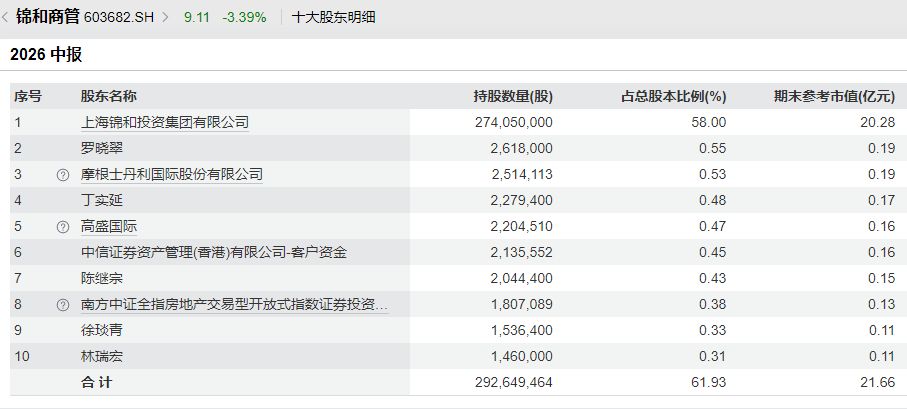Click the question mark icon beside 摩根士丹利国际股份有限公司

[62, 175]
